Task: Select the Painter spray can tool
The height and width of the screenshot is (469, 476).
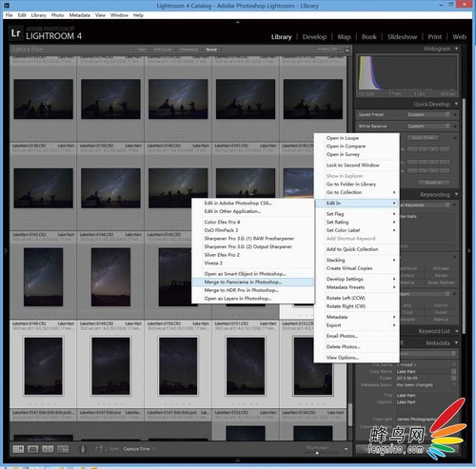Action: (83, 449)
